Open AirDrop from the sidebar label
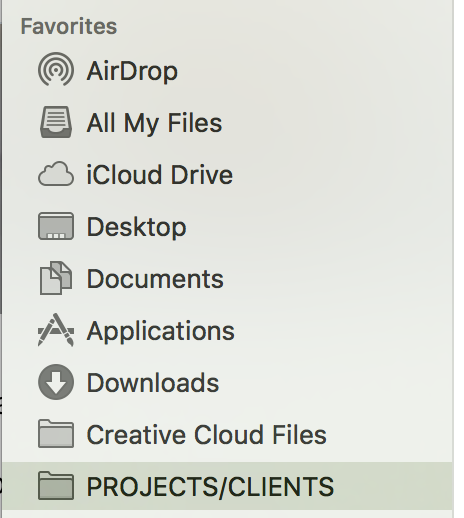Viewport: 464px width, 518px height. [x=132, y=71]
